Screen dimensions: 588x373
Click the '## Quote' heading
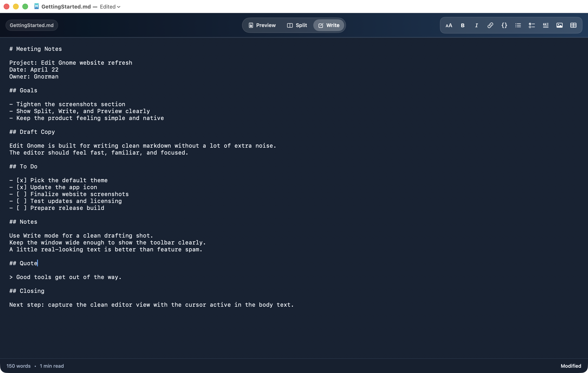(23, 263)
